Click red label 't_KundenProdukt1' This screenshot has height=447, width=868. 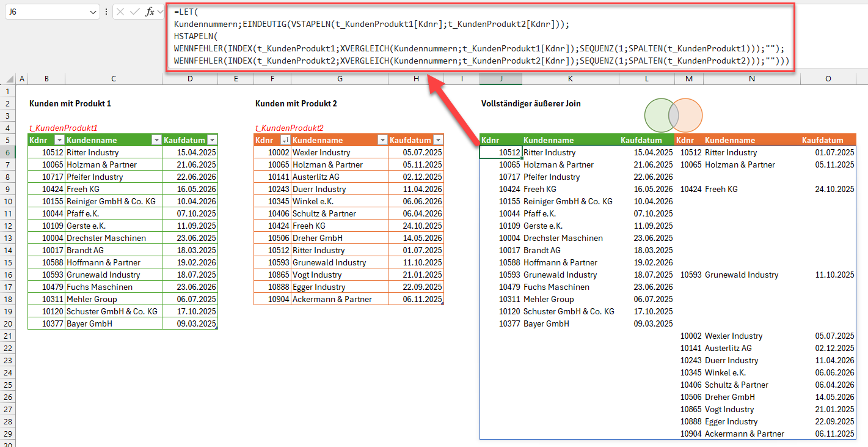pos(64,128)
